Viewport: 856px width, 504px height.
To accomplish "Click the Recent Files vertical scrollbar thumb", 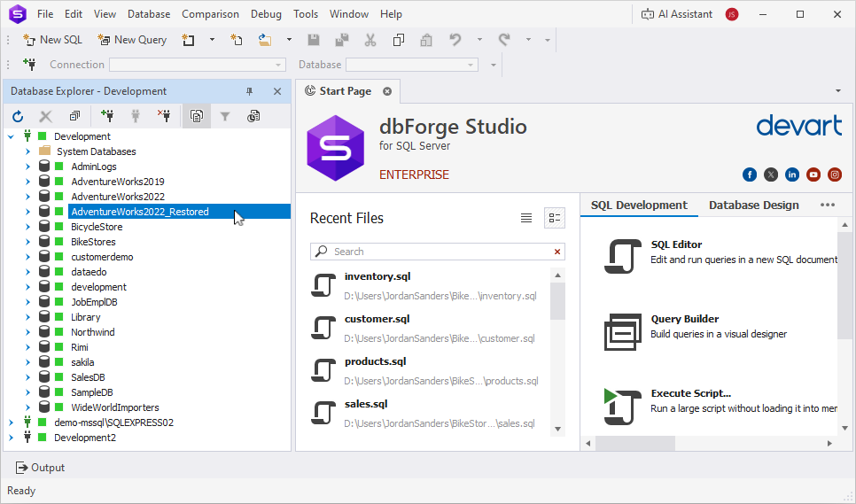I will coord(557,300).
